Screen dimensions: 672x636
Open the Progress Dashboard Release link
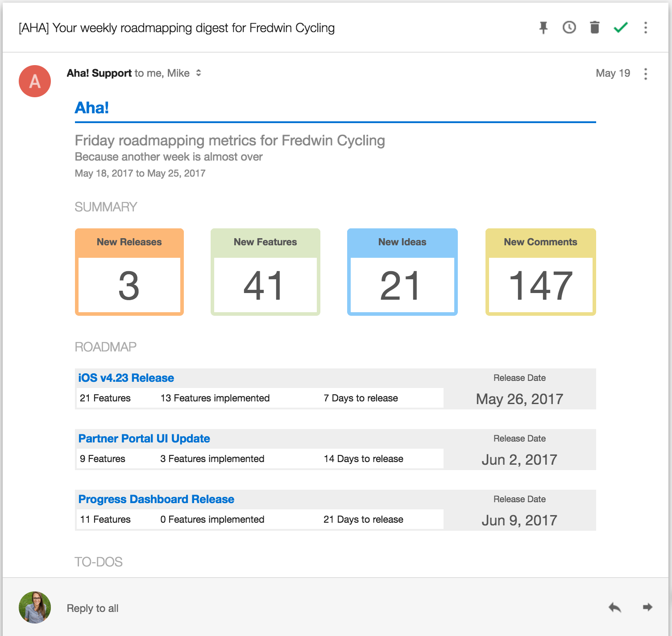pos(156,499)
